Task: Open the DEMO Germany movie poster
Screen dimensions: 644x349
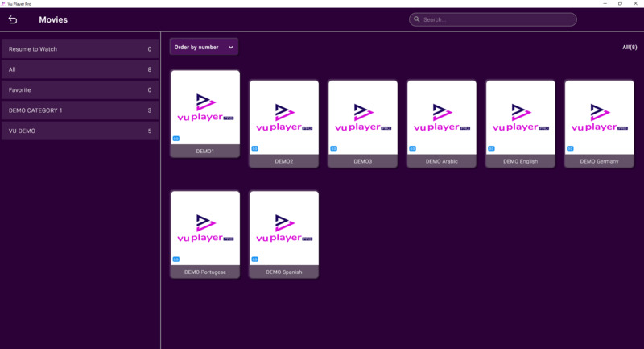Action: [599, 118]
